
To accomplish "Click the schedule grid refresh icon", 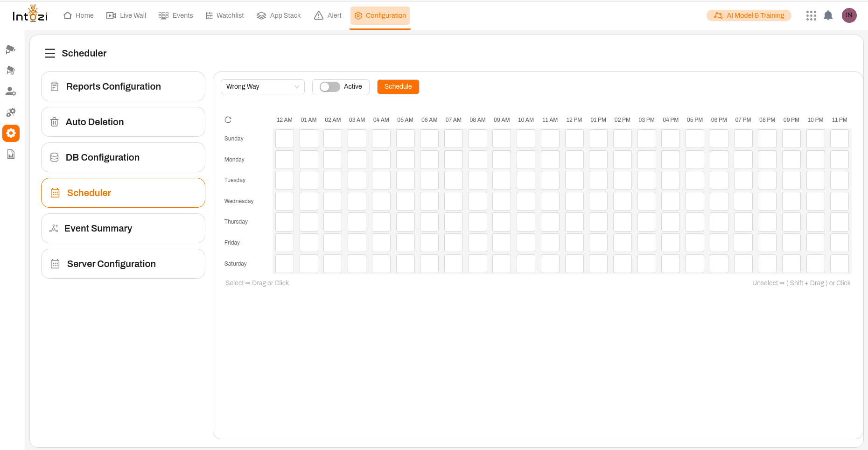I will (x=228, y=120).
